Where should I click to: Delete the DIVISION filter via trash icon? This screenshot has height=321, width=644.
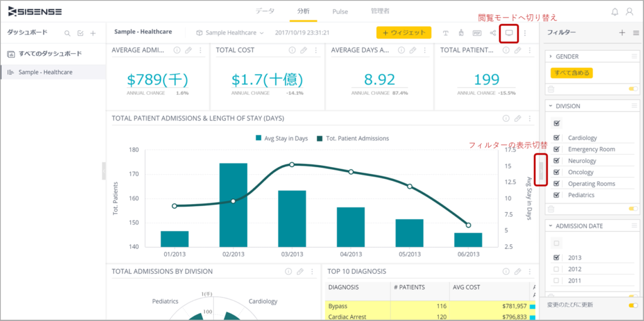coord(551,209)
